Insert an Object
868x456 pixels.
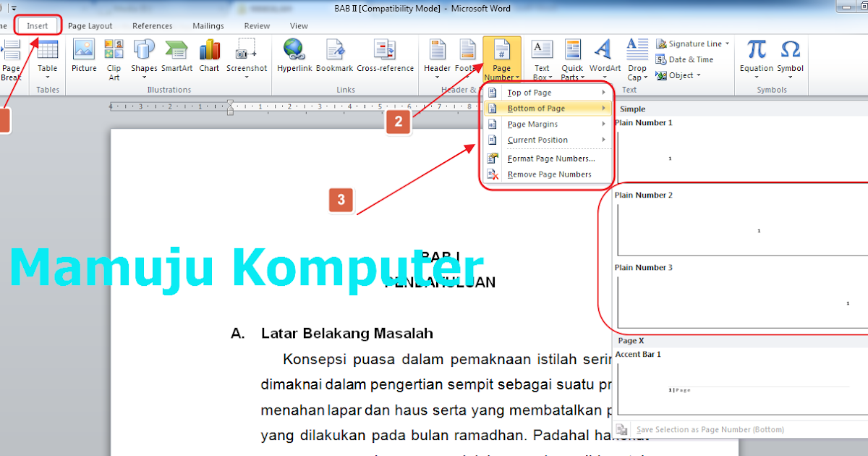pyautogui.click(x=678, y=75)
